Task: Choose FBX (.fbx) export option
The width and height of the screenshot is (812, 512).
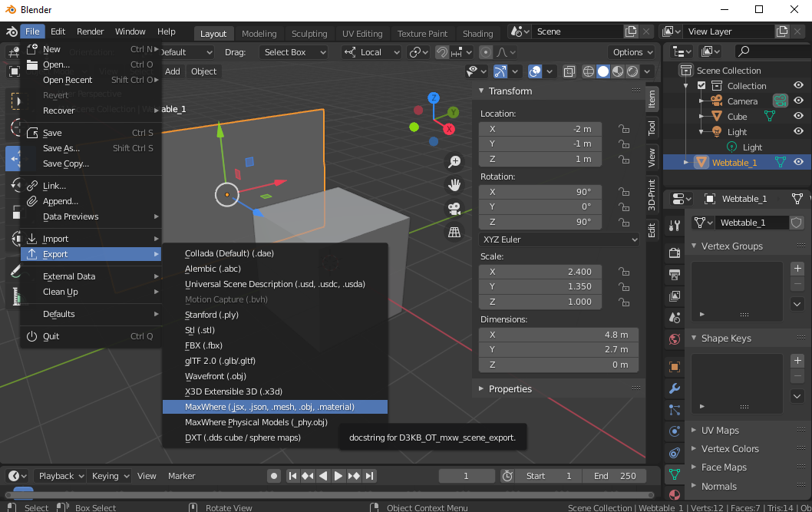Action: [x=275, y=345]
